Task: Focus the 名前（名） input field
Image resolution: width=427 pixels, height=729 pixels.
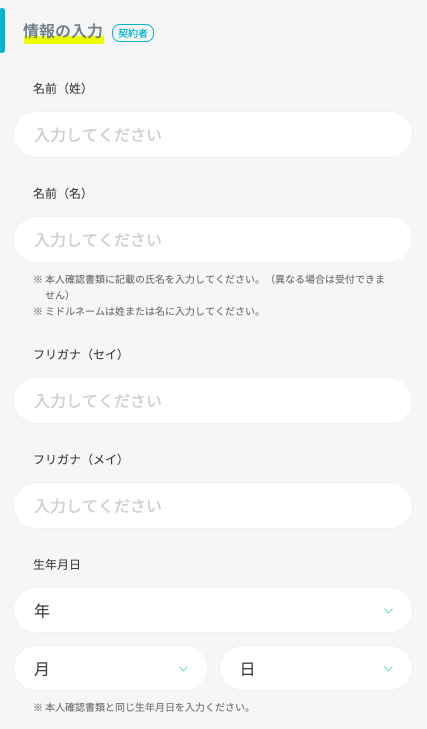Action: (213, 239)
